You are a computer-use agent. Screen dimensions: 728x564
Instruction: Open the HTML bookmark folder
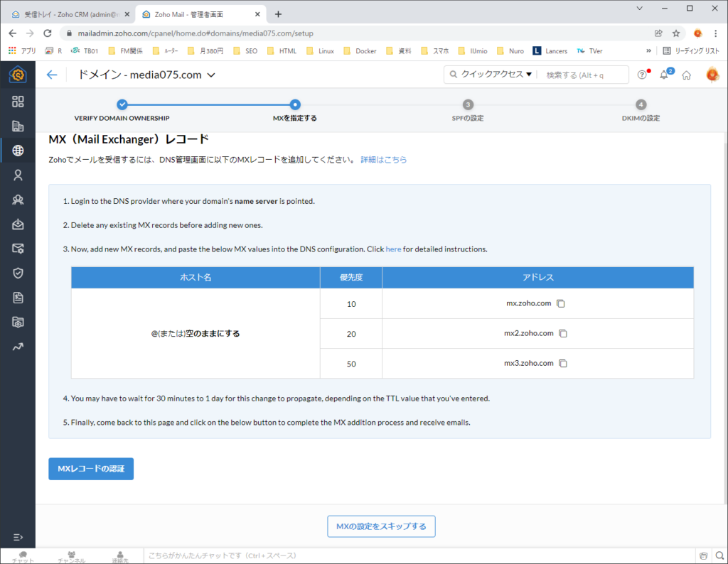[282, 51]
